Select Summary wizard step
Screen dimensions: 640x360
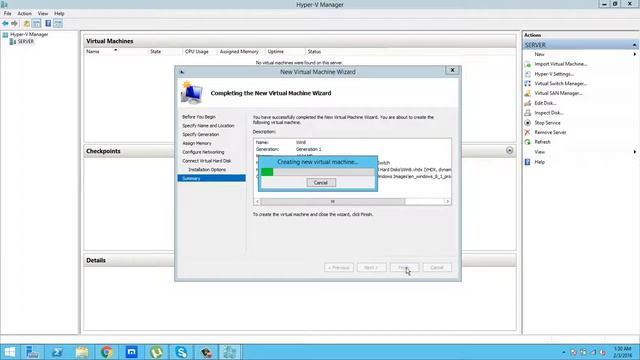coord(211,178)
